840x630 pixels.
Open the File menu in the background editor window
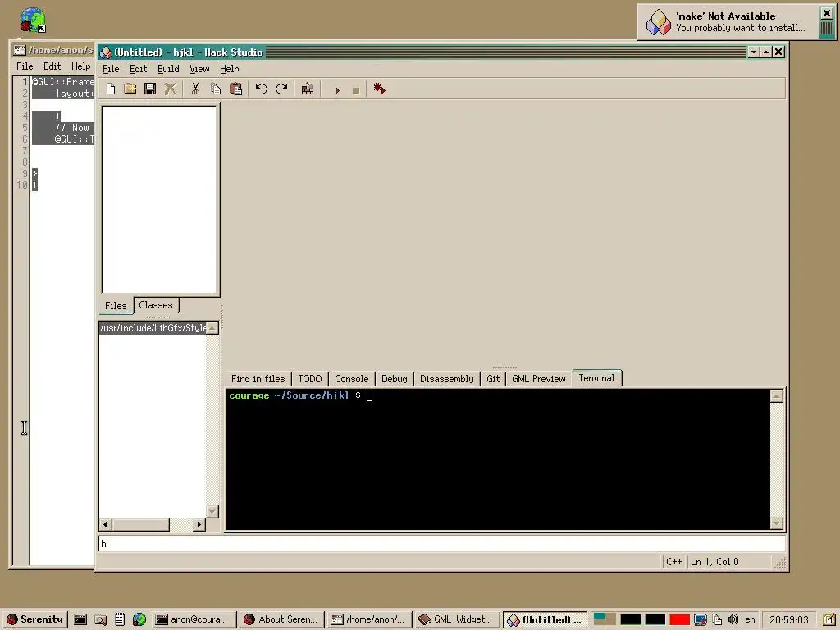[x=25, y=66]
